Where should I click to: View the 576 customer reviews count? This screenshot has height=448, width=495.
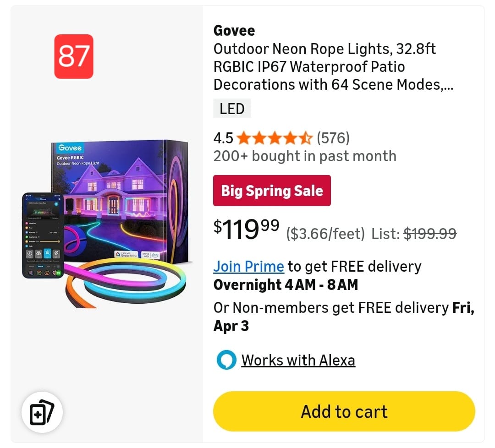333,138
